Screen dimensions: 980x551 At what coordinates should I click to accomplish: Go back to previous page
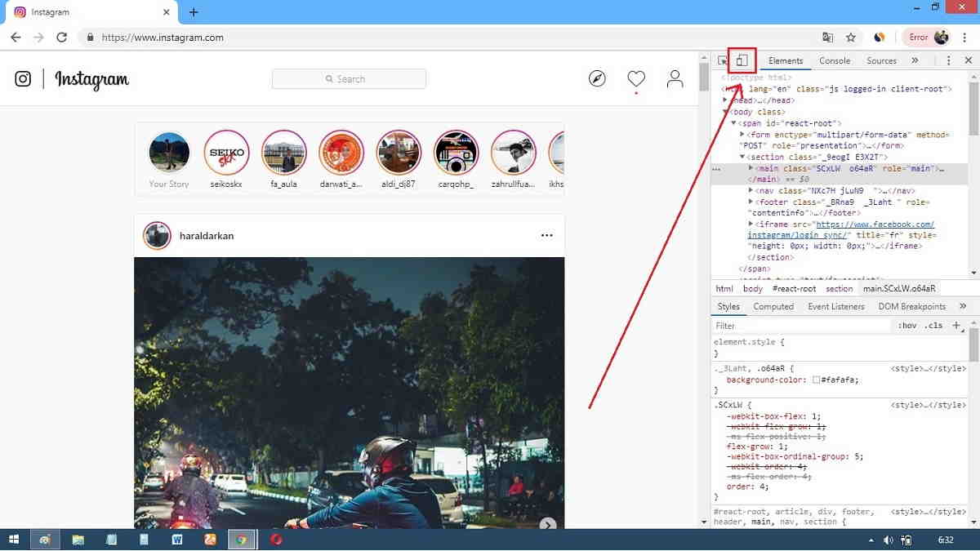tap(16, 37)
